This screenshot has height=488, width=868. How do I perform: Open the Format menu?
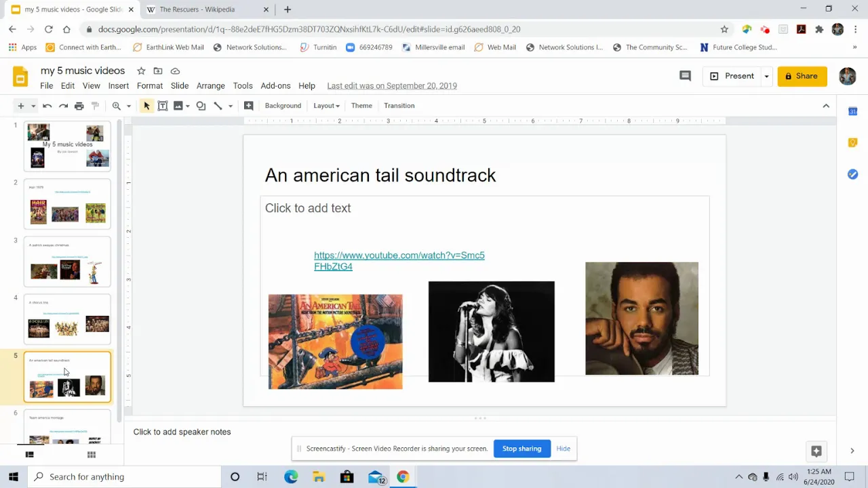click(150, 86)
